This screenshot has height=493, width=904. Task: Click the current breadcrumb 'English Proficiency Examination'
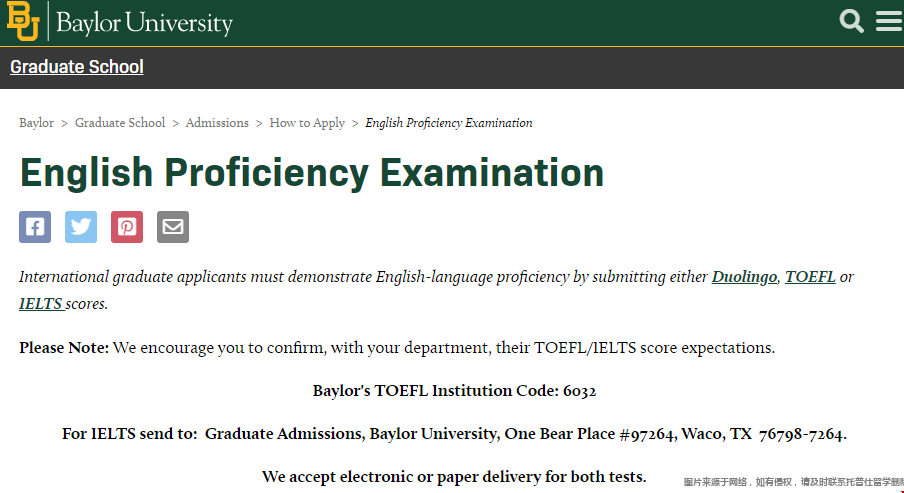tap(449, 123)
